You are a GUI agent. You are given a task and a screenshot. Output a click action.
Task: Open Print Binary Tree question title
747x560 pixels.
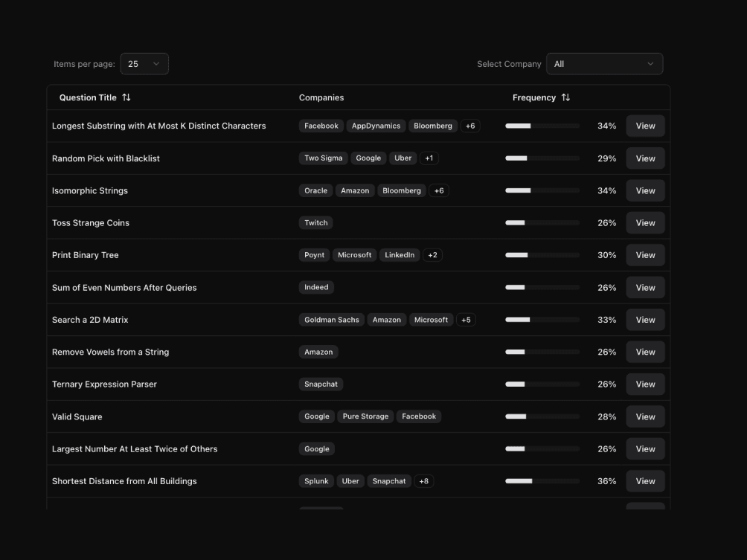point(86,255)
